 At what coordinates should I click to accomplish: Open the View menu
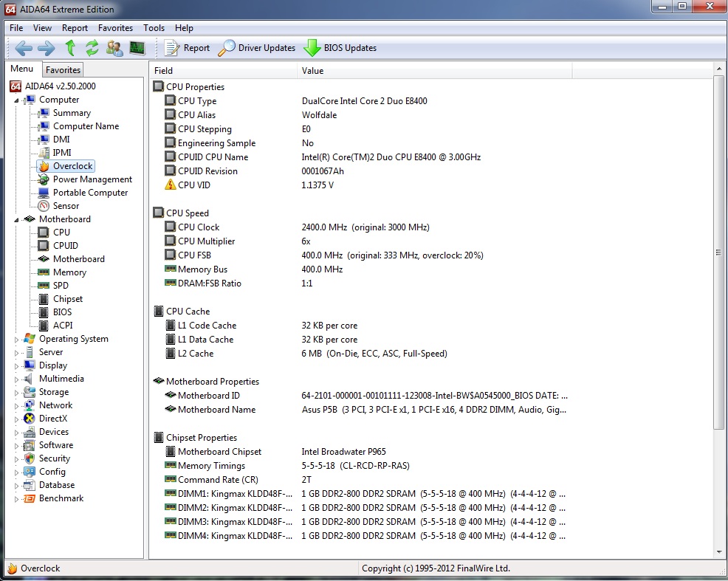(42, 28)
